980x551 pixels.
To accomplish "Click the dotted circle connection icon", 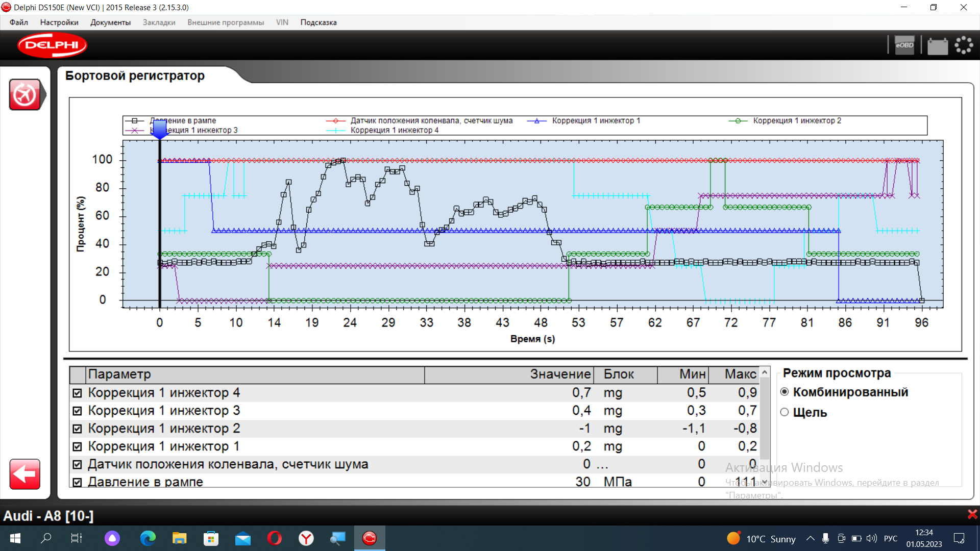I will [x=964, y=45].
